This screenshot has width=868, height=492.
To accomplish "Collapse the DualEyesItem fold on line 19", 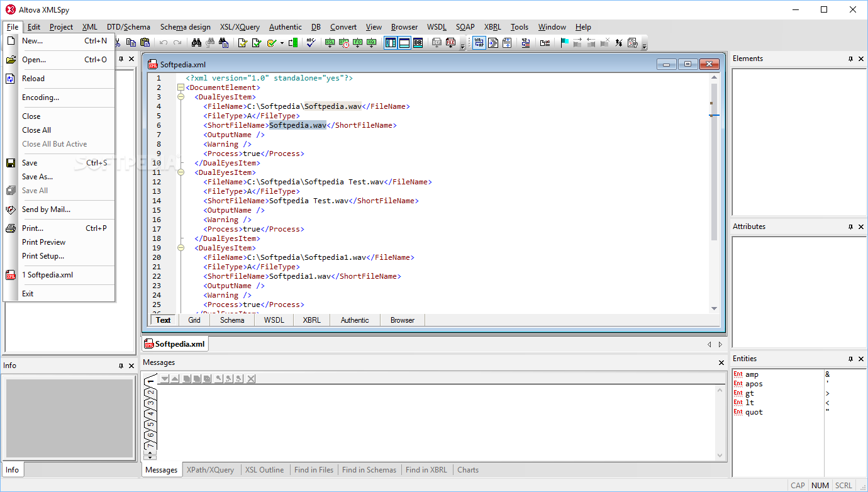I will point(181,248).
